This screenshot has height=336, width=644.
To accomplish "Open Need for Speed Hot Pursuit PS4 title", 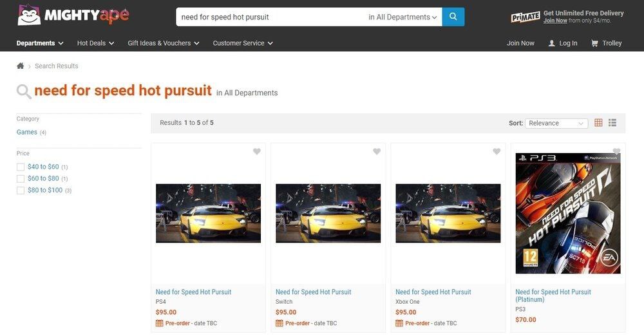I will [x=193, y=292].
